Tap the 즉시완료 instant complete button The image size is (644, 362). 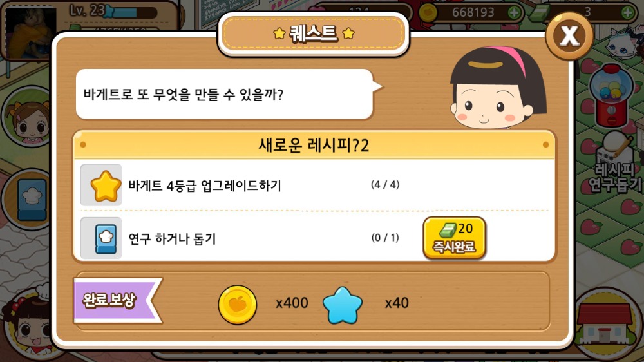[x=454, y=238]
